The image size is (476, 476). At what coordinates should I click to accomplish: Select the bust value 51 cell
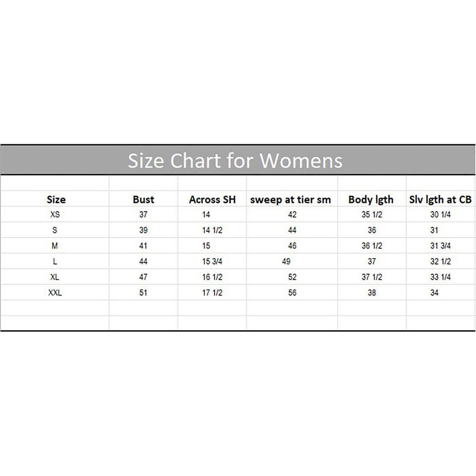143,293
